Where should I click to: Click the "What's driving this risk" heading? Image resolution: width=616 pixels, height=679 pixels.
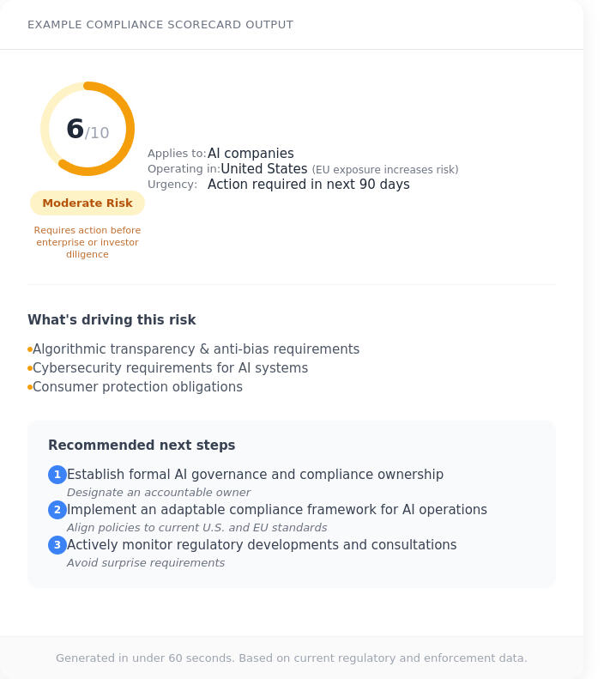[x=112, y=320]
